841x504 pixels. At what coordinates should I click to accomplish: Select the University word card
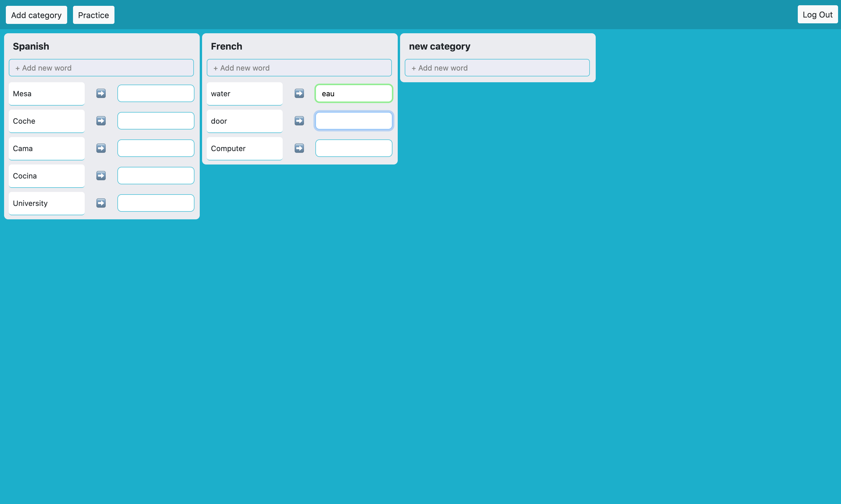click(x=46, y=203)
